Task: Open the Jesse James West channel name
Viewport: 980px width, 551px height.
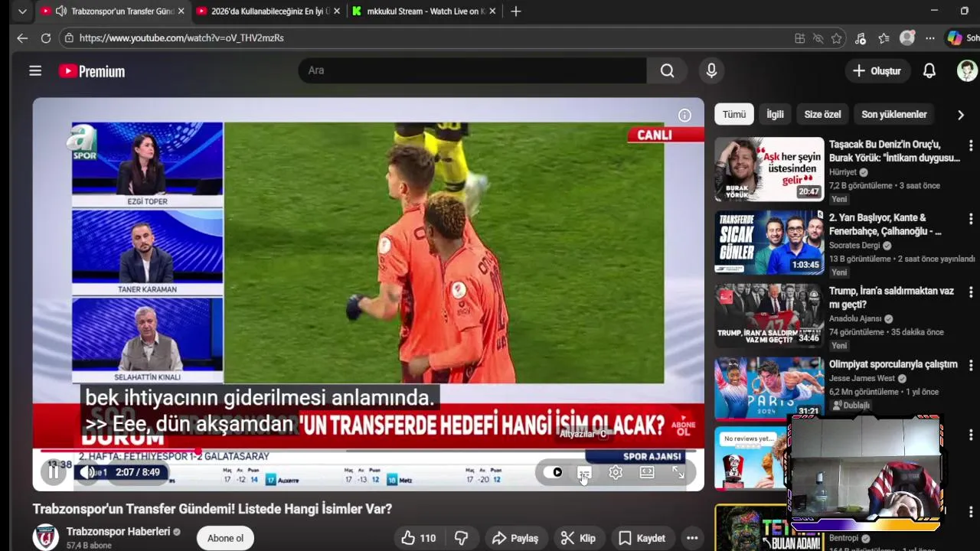Action: point(861,379)
